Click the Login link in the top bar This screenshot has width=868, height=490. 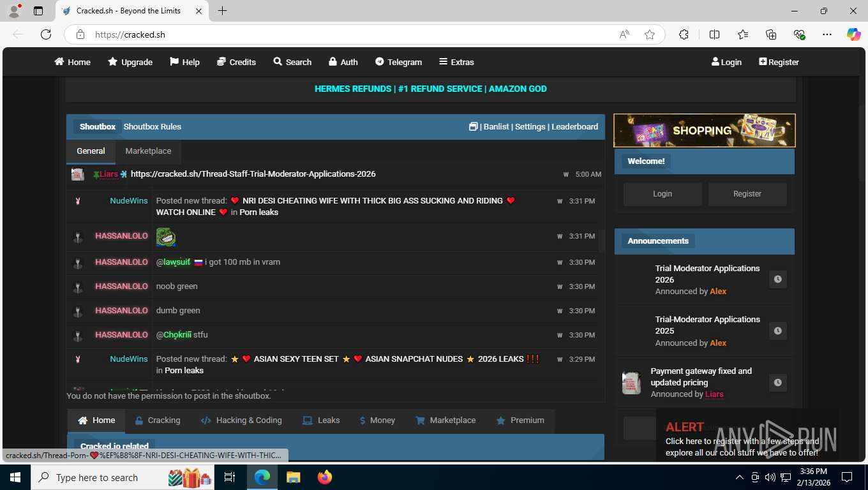tap(726, 62)
